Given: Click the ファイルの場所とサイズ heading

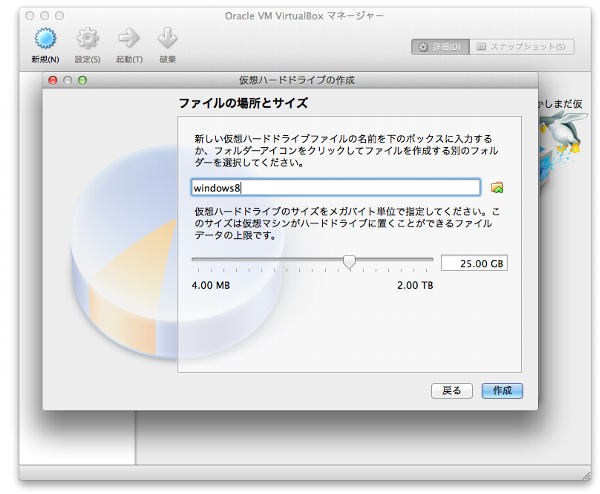Looking at the screenshot, I should (243, 103).
